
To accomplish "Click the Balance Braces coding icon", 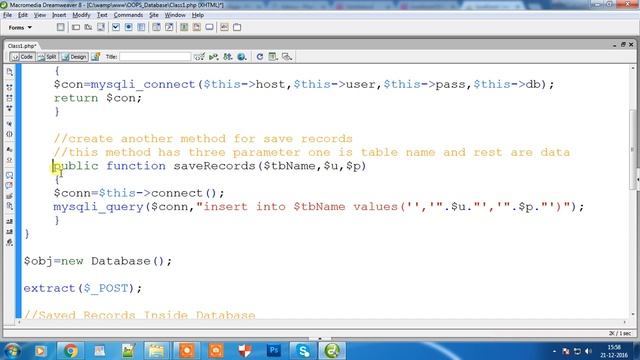I will pyautogui.click(x=9, y=134).
